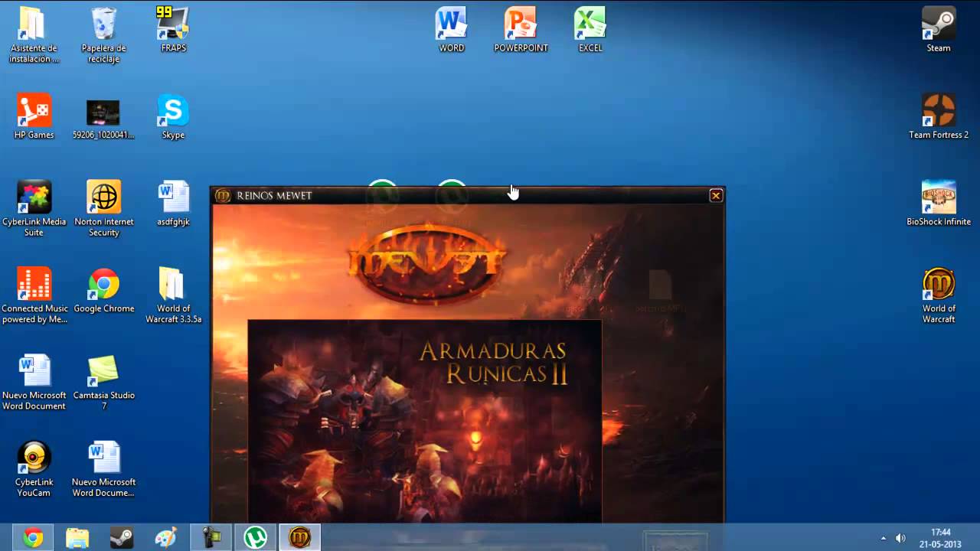Open the HP Games shortcut
This screenshot has height=551, width=980.
[34, 116]
